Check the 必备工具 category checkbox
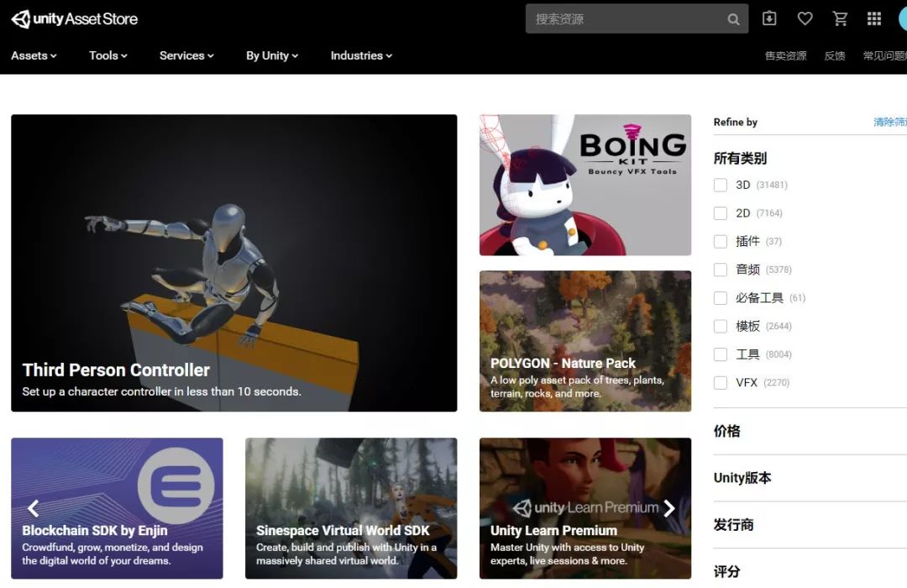The width and height of the screenshot is (907, 588). [721, 298]
